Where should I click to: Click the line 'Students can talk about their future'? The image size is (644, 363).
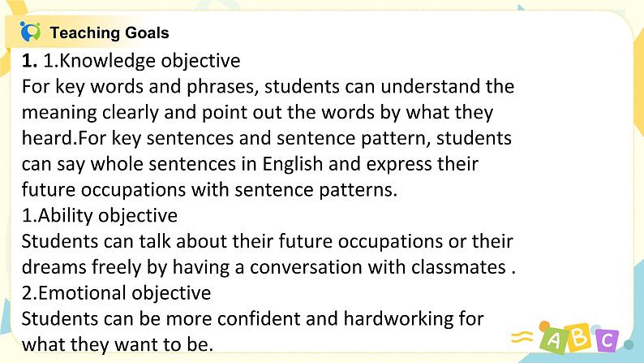268,241
